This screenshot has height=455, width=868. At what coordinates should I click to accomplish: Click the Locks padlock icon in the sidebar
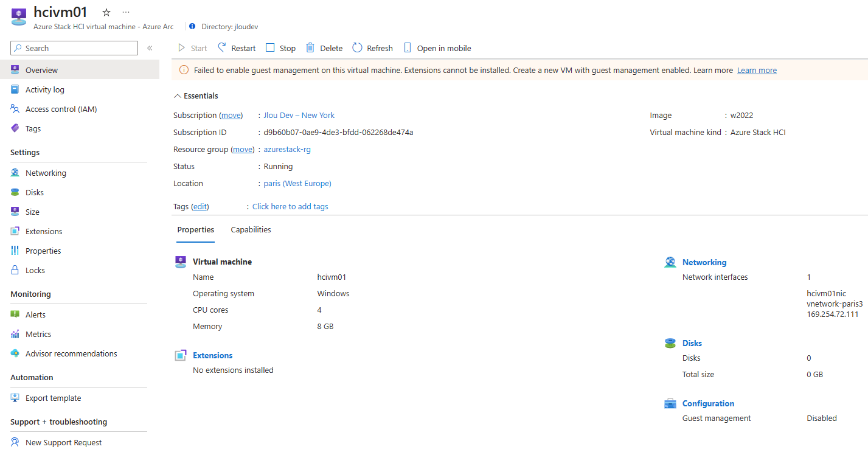click(15, 271)
